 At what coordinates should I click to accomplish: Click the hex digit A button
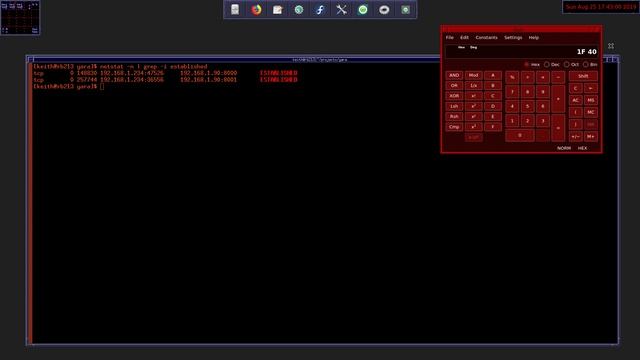click(493, 76)
